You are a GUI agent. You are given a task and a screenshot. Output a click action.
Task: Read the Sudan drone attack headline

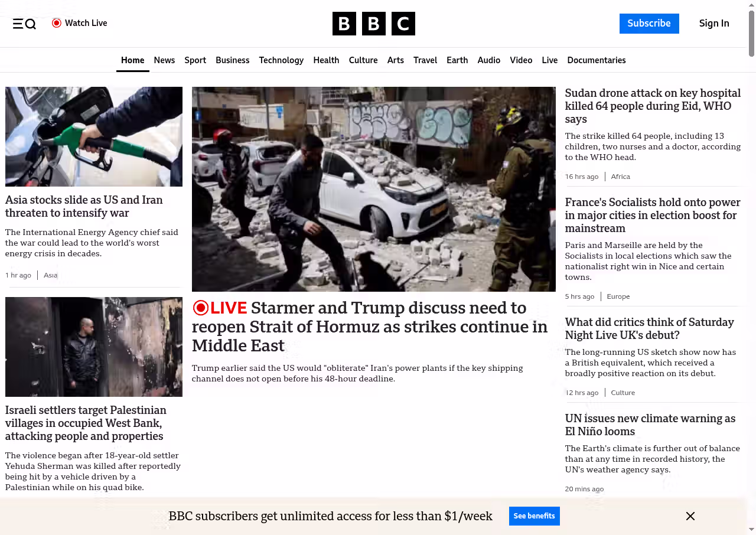pyautogui.click(x=652, y=106)
